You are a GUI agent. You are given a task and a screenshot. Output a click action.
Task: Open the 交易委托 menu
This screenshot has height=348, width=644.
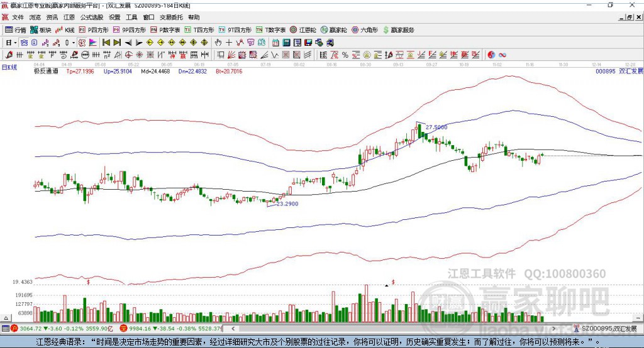(171, 17)
